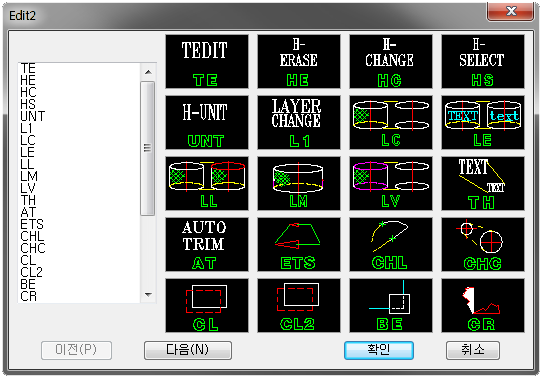Click the LAYER CHANGE (L1) tile
Screen dimensions: 542x377
(299, 123)
